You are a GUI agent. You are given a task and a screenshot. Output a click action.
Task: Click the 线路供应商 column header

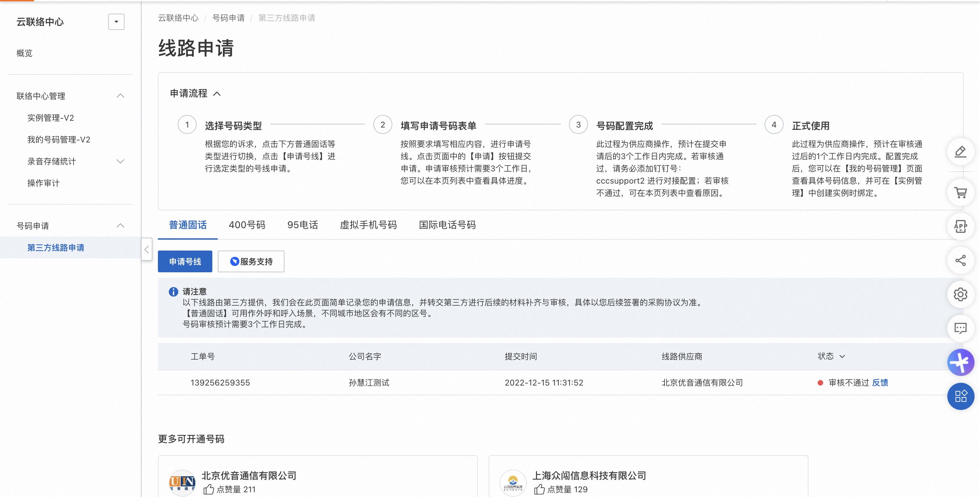pyautogui.click(x=682, y=356)
